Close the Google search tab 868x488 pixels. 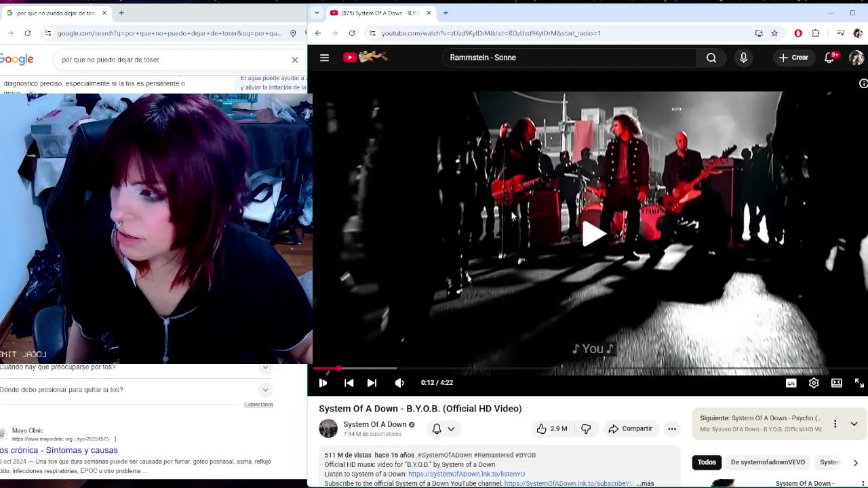point(104,13)
